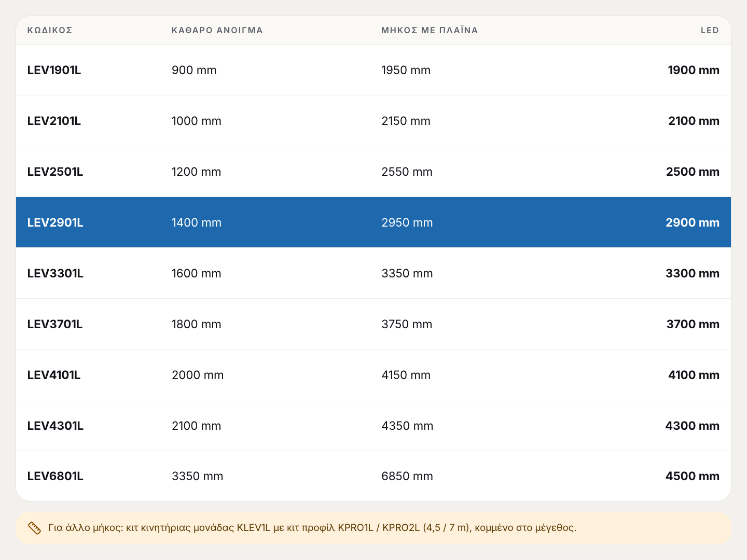Open product code LEV3301L
747x560 pixels.
55,273
